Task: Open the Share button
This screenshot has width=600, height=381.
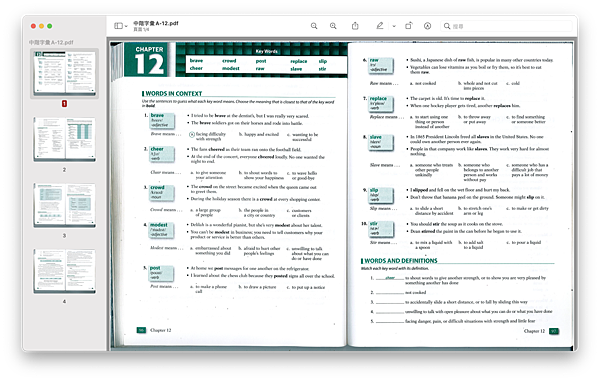Action: (x=355, y=26)
